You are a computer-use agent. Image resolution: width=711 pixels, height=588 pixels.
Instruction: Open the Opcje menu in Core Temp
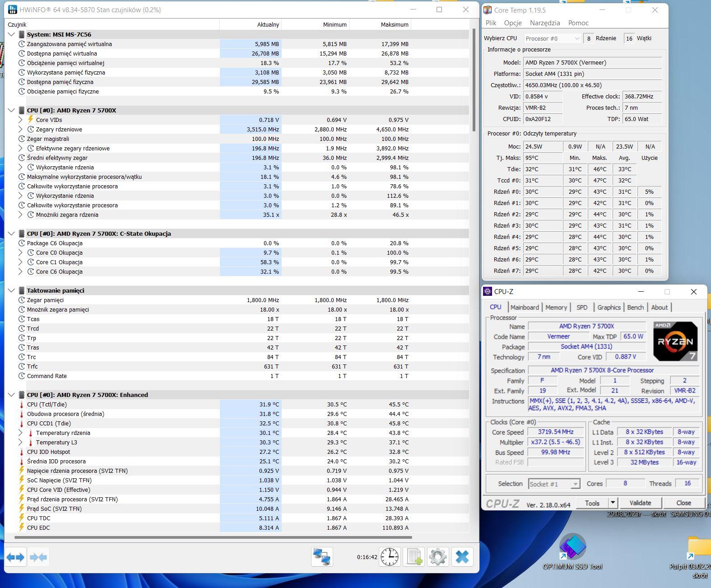pos(513,23)
